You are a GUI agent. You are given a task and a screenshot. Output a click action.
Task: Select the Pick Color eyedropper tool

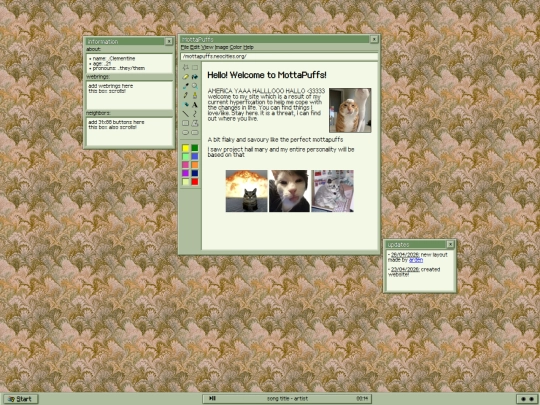pyautogui.click(x=185, y=86)
